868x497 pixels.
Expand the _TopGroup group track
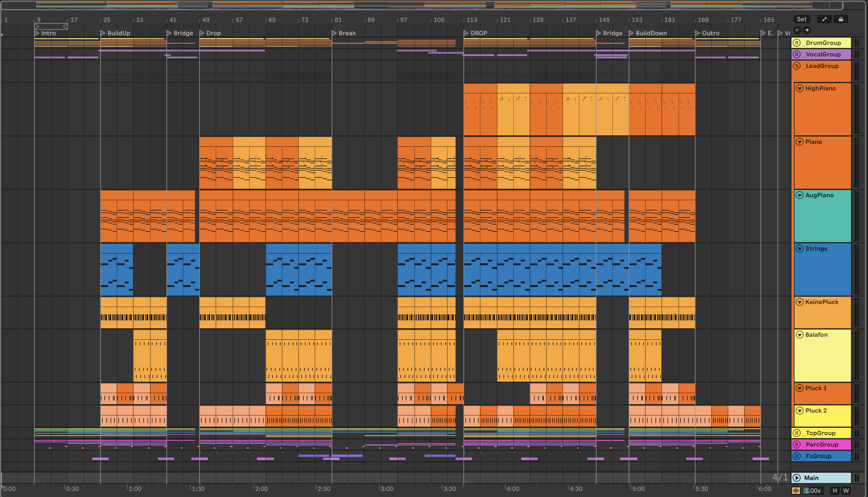pyautogui.click(x=797, y=433)
